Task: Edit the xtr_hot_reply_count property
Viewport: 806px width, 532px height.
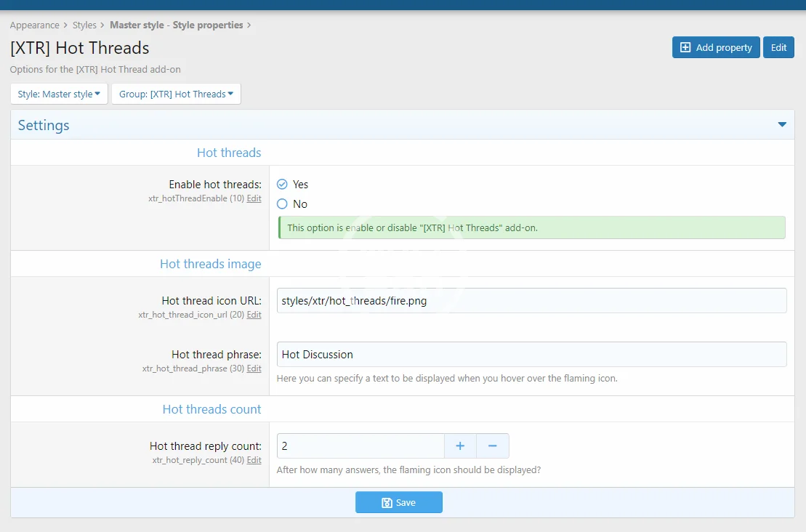Action: click(254, 460)
